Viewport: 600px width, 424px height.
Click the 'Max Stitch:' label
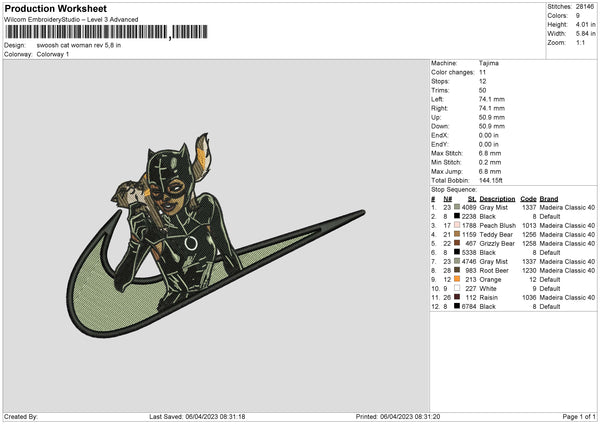point(447,153)
